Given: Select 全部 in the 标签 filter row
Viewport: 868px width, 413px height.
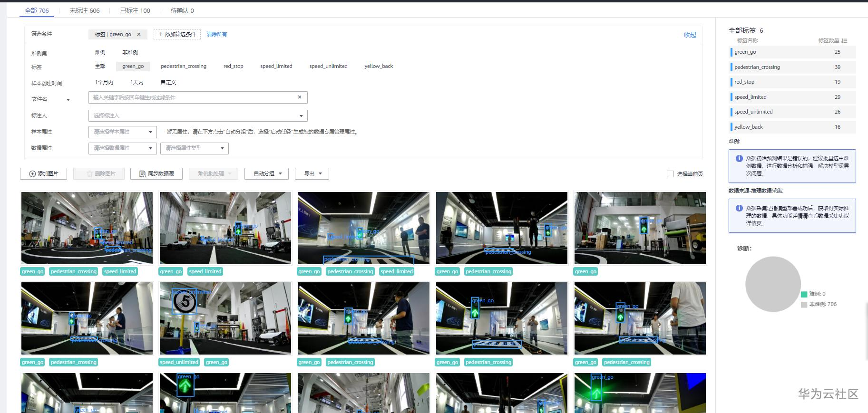Looking at the screenshot, I should [100, 66].
